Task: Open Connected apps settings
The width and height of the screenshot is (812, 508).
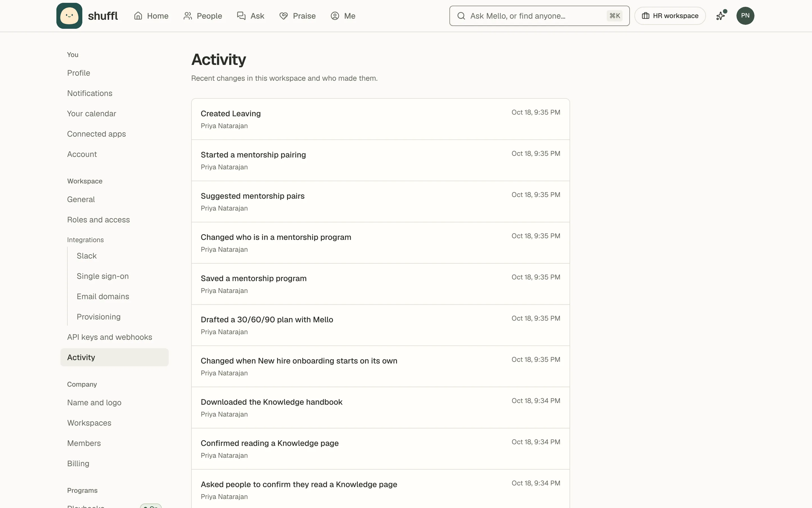Action: point(114,134)
